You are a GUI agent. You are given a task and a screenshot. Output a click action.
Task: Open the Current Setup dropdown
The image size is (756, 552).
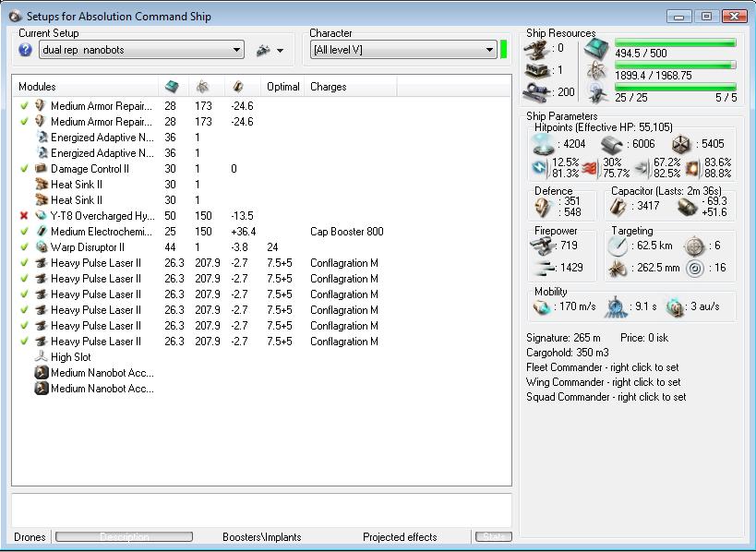(142, 50)
